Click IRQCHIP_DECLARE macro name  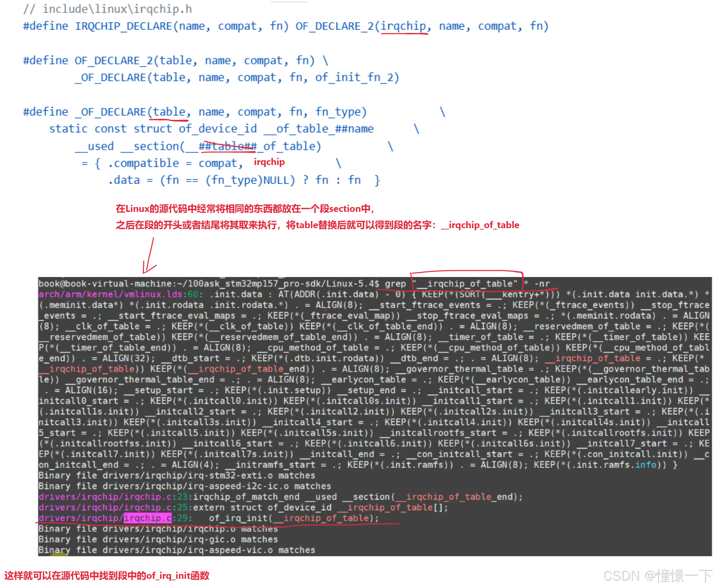coord(124,26)
